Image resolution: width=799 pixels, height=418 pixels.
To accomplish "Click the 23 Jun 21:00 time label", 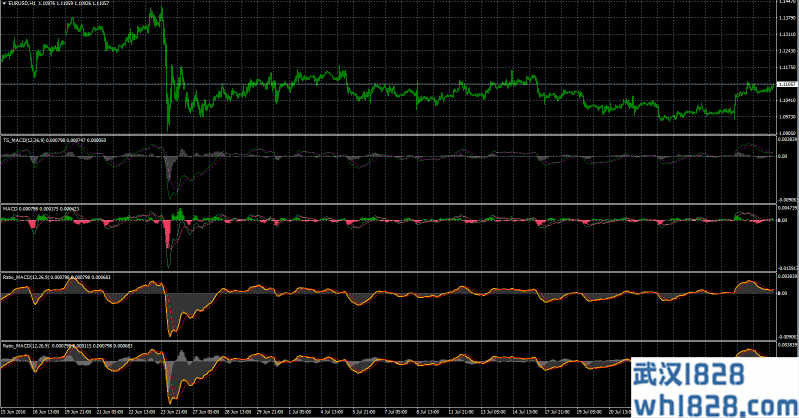I will (x=174, y=412).
